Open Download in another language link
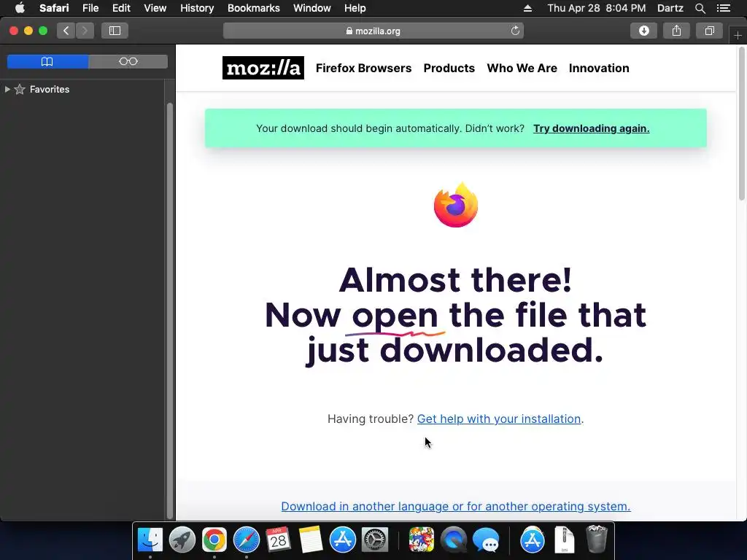747x560 pixels. point(456,506)
